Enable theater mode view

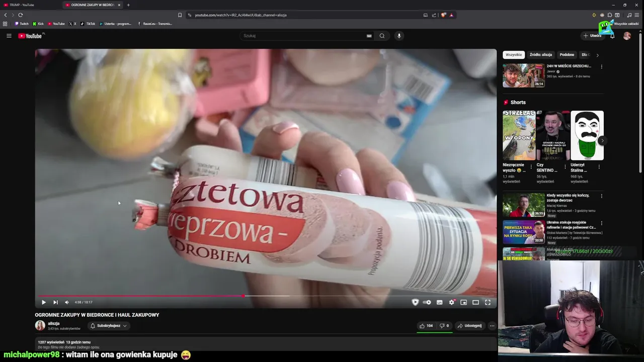pyautogui.click(x=475, y=302)
